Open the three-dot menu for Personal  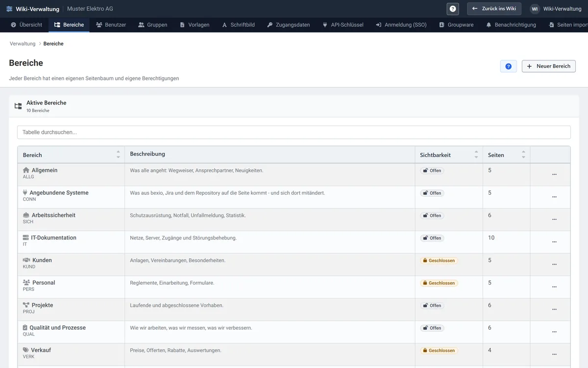(554, 287)
